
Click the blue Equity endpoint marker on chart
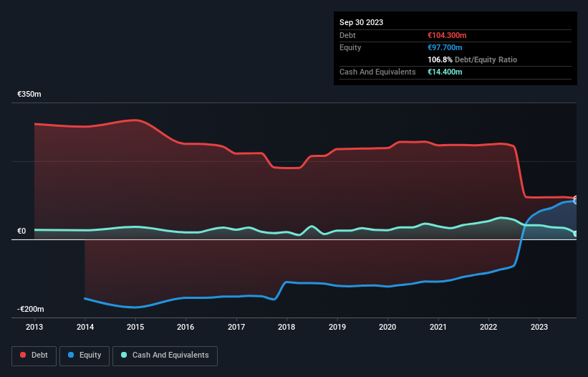[576, 201]
